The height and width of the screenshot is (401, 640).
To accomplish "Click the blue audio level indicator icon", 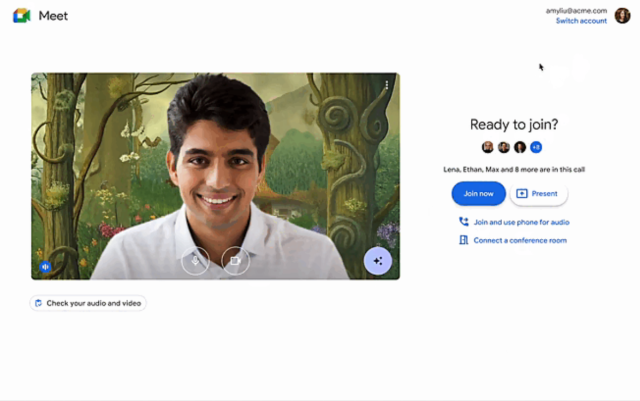I will (45, 267).
